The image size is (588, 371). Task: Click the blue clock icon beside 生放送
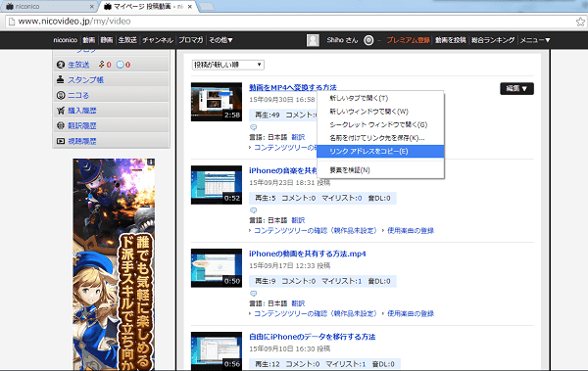(x=120, y=65)
